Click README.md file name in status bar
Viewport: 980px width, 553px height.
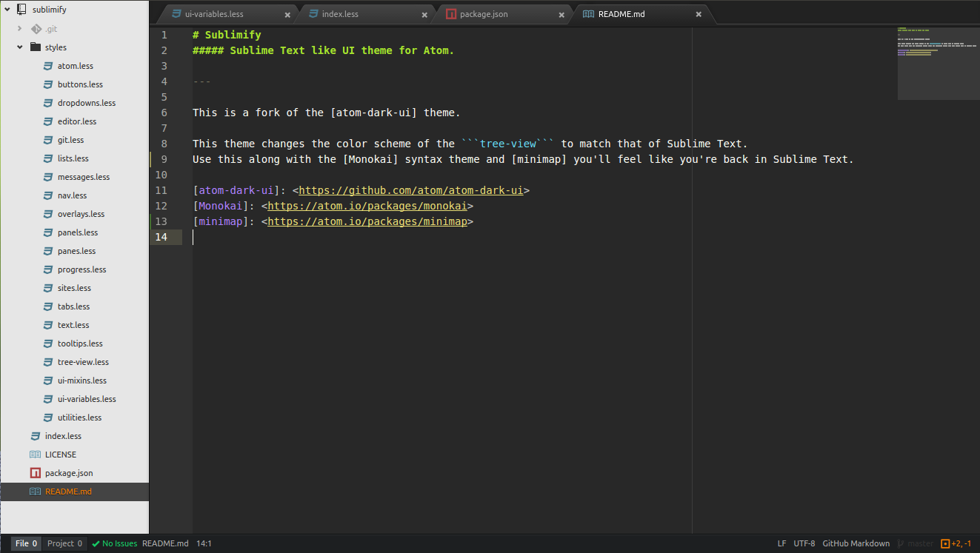tap(165, 543)
